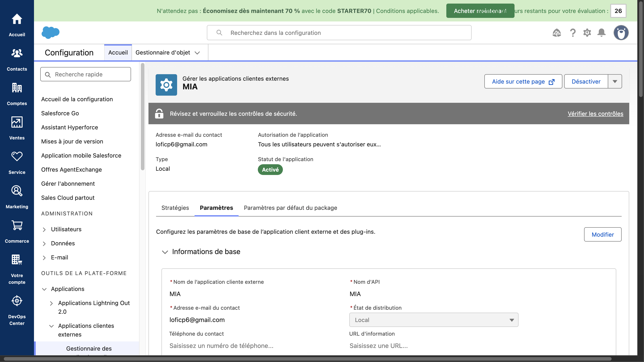
Task: Expand the Données tree node
Action: point(44,244)
